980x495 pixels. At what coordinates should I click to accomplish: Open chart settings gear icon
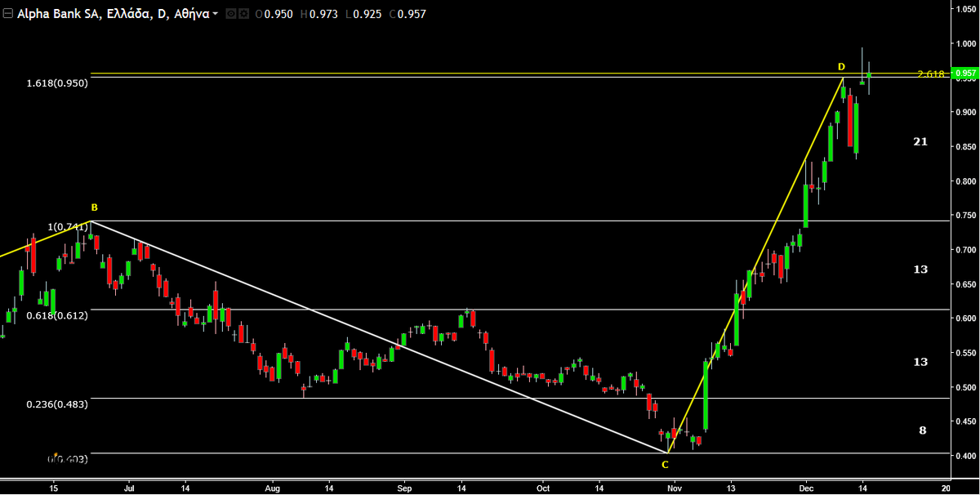click(x=244, y=14)
